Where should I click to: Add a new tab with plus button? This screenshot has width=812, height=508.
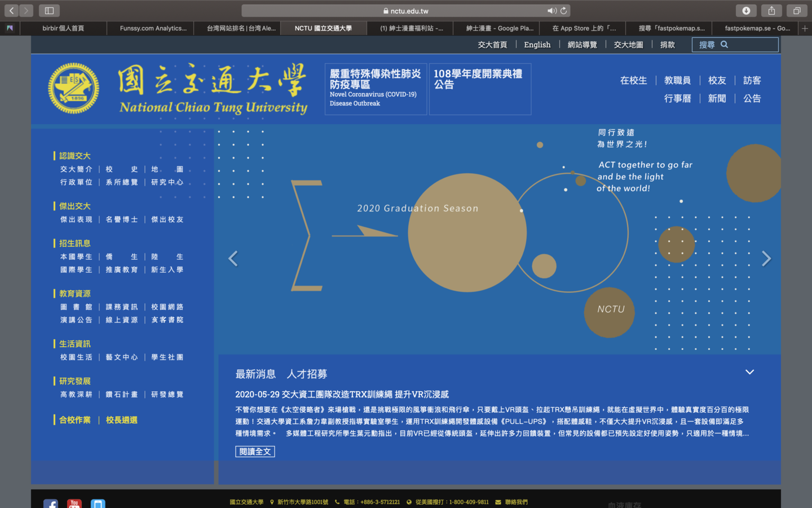(805, 28)
